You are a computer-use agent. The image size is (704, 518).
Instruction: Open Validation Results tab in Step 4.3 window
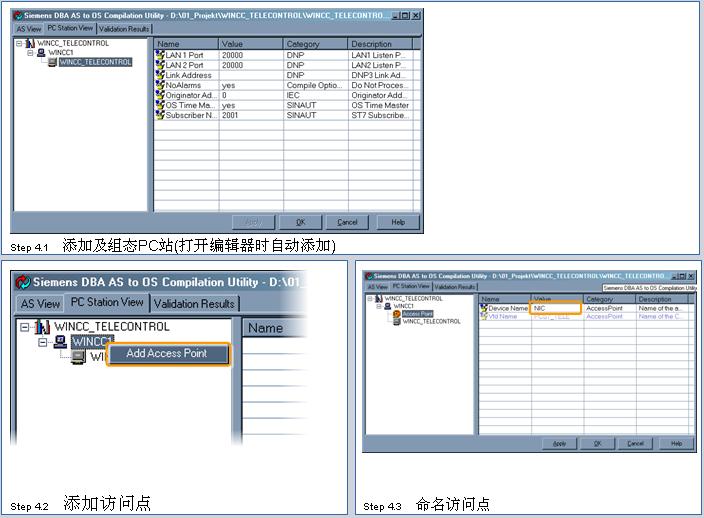455,286
